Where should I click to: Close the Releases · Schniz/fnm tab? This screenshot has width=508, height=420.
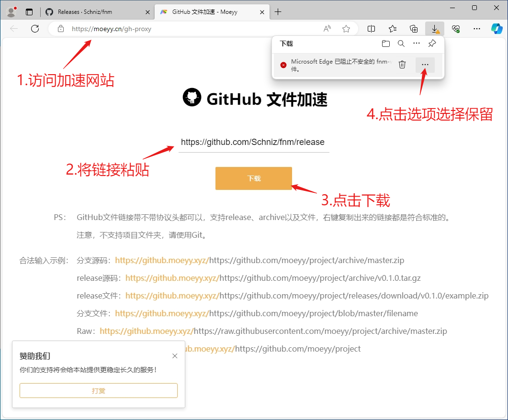tap(147, 12)
